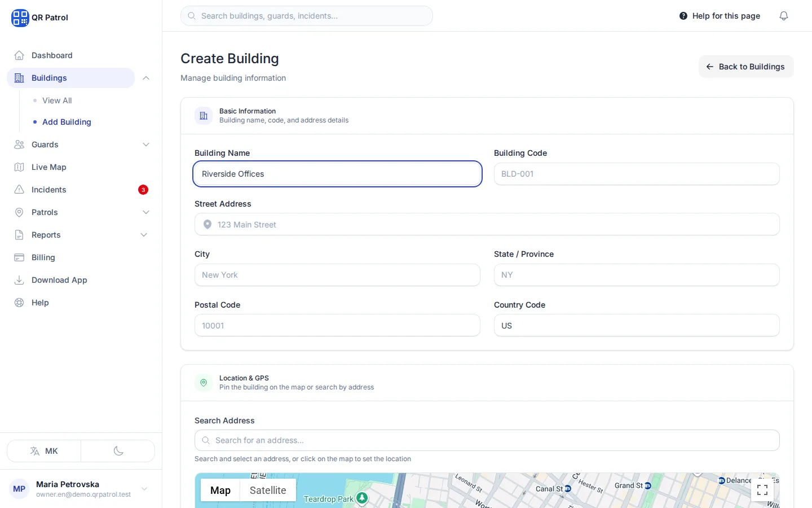This screenshot has height=508, width=812.
Task: Click the Help lifebuoy icon in sidebar
Action: [19, 303]
